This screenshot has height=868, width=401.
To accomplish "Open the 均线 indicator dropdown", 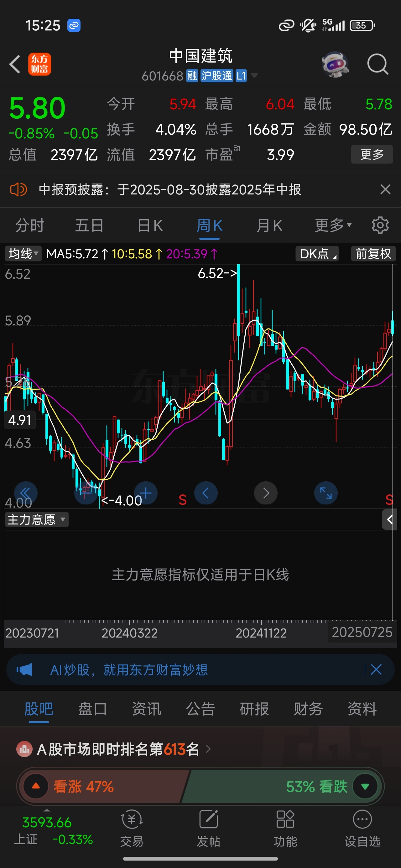I will 23,253.
